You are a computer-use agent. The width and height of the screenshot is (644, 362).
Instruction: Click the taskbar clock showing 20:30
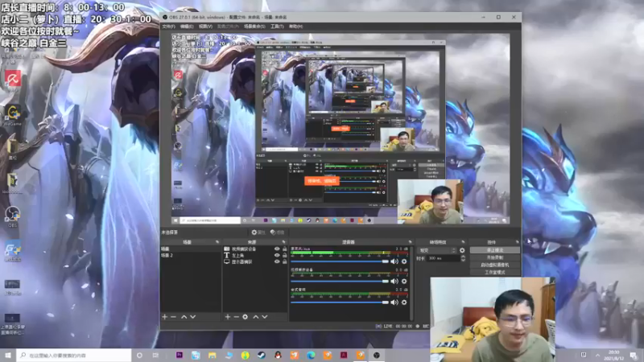point(613,355)
